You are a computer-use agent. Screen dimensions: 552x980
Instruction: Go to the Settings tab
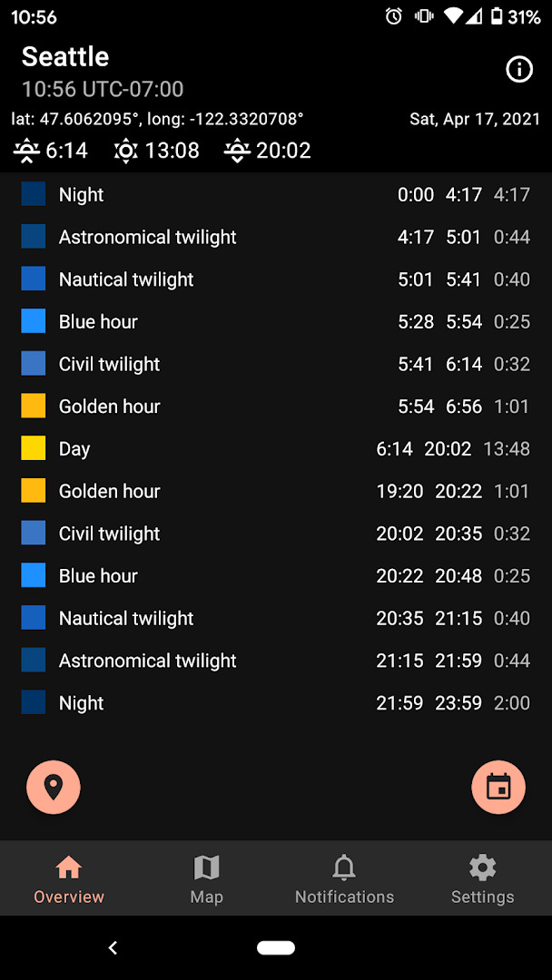(483, 879)
